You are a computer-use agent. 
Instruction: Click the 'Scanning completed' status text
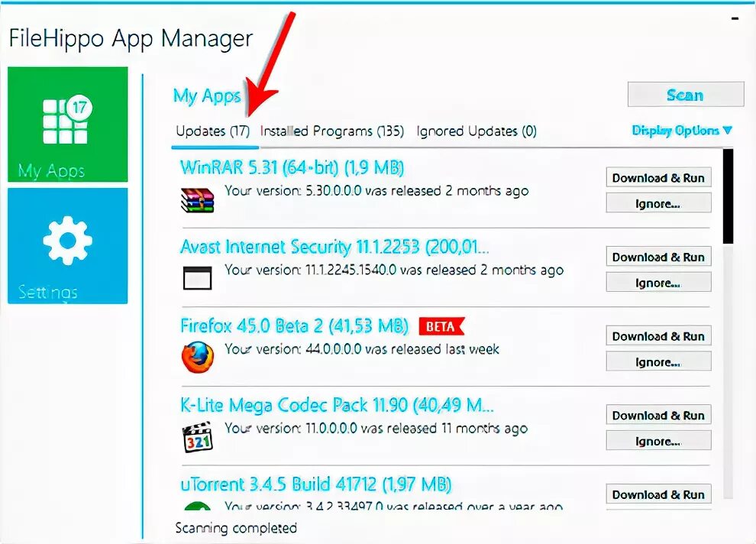(x=236, y=528)
